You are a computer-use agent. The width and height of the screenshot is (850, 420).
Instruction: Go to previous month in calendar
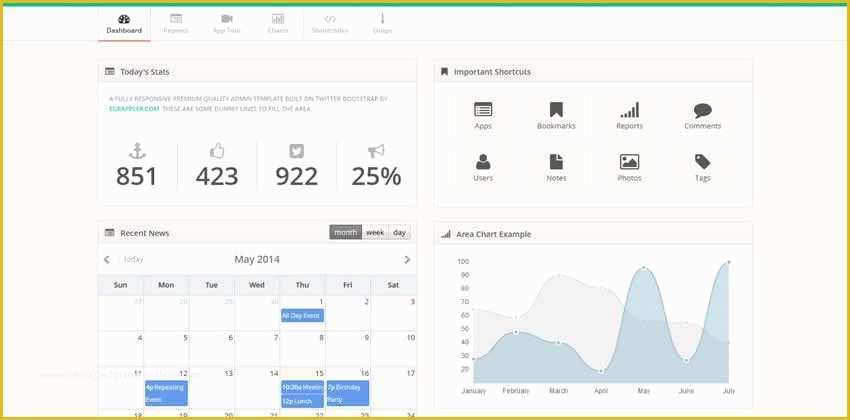(107, 260)
